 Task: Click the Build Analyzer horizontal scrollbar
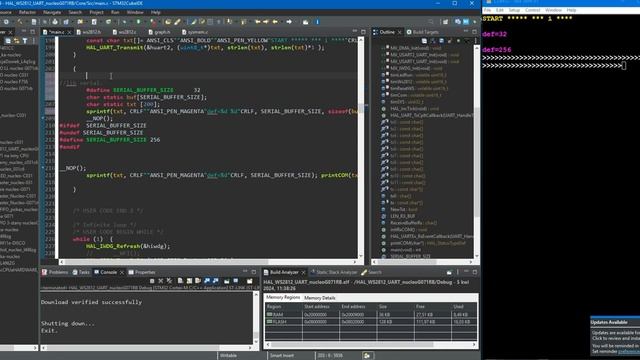pyautogui.click(x=371, y=344)
